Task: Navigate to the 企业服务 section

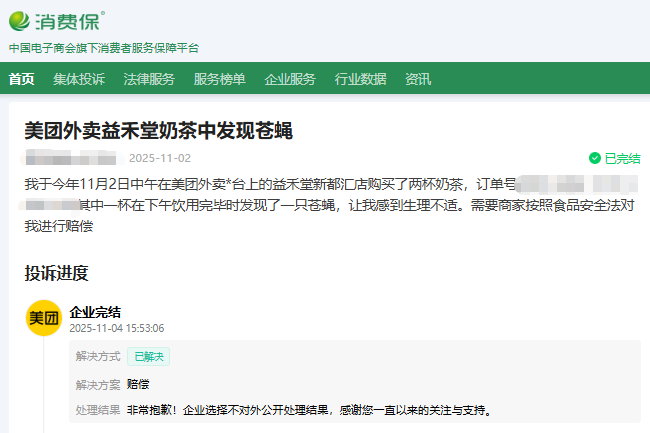Action: pyautogui.click(x=290, y=80)
